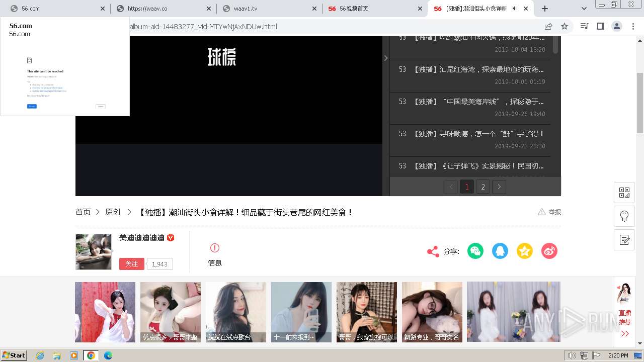
Task: Open the Chrome profile avatar
Action: pyautogui.click(x=616, y=26)
